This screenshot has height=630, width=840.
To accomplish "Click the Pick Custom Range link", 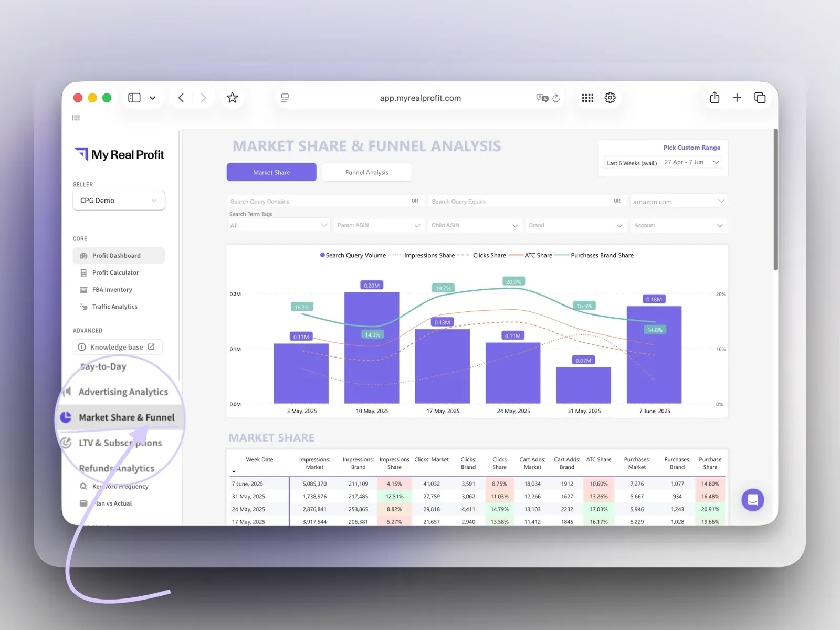I will (x=691, y=148).
